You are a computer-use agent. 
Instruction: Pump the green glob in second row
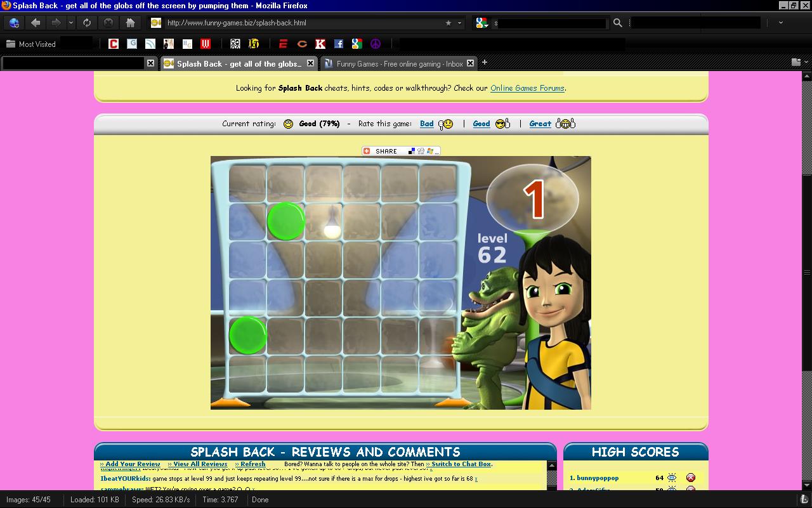coord(285,221)
